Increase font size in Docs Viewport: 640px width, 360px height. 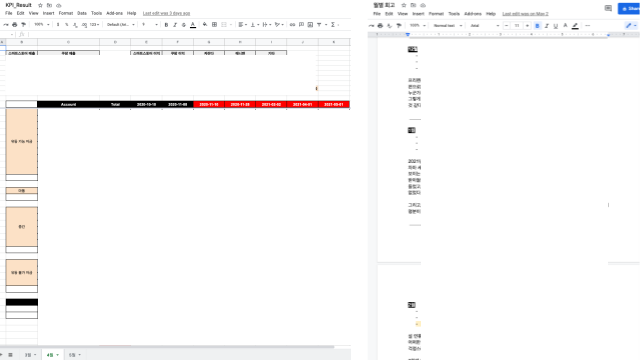[x=527, y=25]
